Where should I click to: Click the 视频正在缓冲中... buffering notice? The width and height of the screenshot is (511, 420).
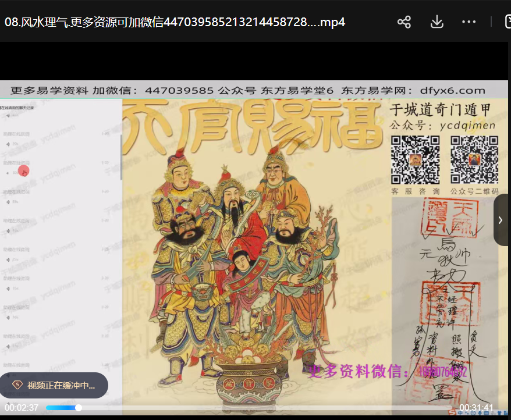[x=54, y=386]
